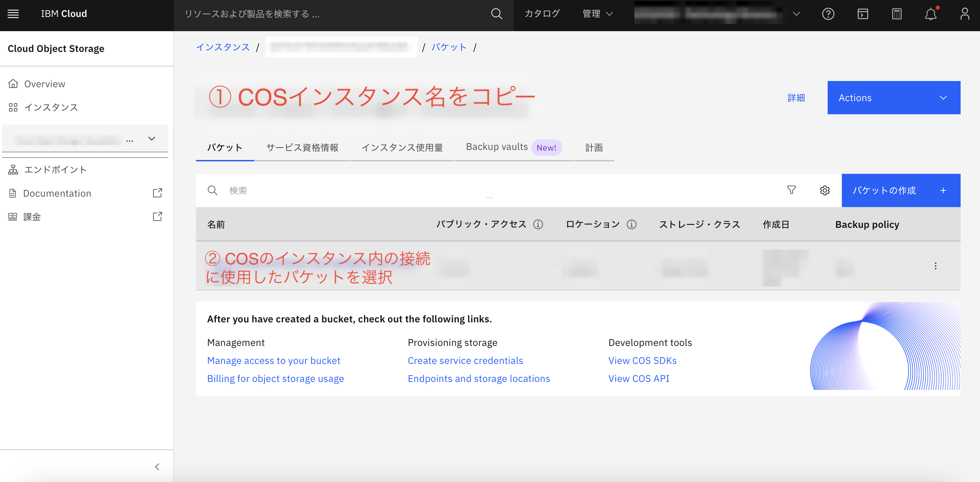Expand the 管理 menu in the header

coord(596,14)
